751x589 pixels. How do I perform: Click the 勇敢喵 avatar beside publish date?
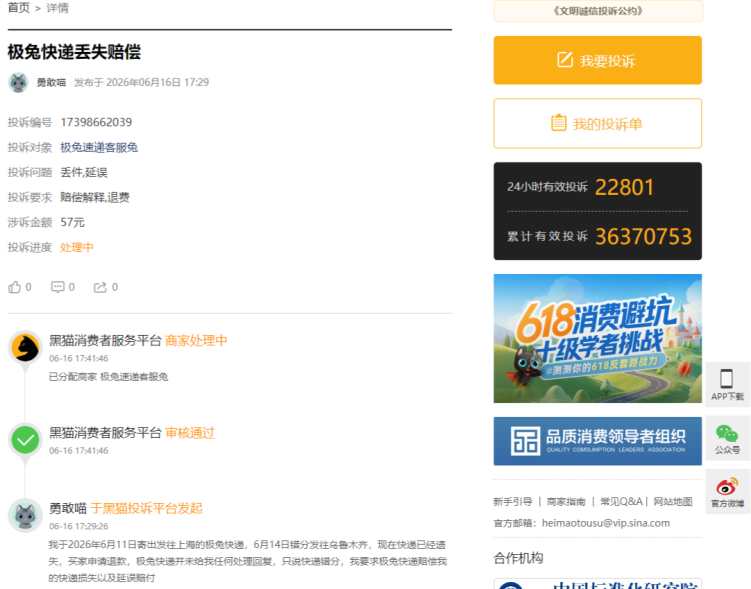[x=19, y=82]
